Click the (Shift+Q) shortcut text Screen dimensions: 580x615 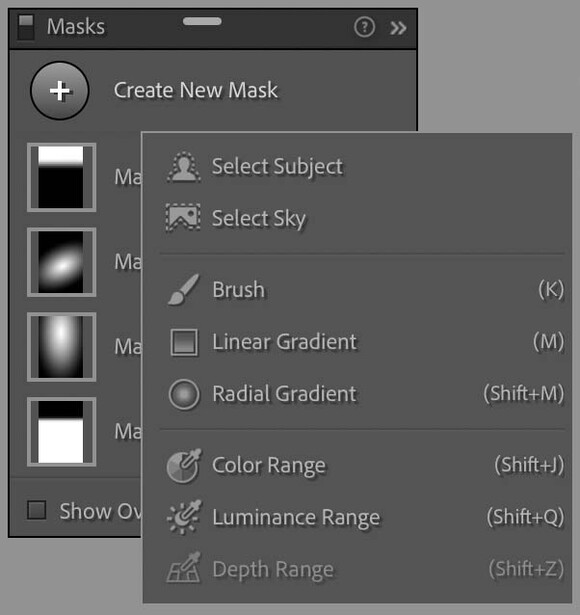pyautogui.click(x=525, y=517)
